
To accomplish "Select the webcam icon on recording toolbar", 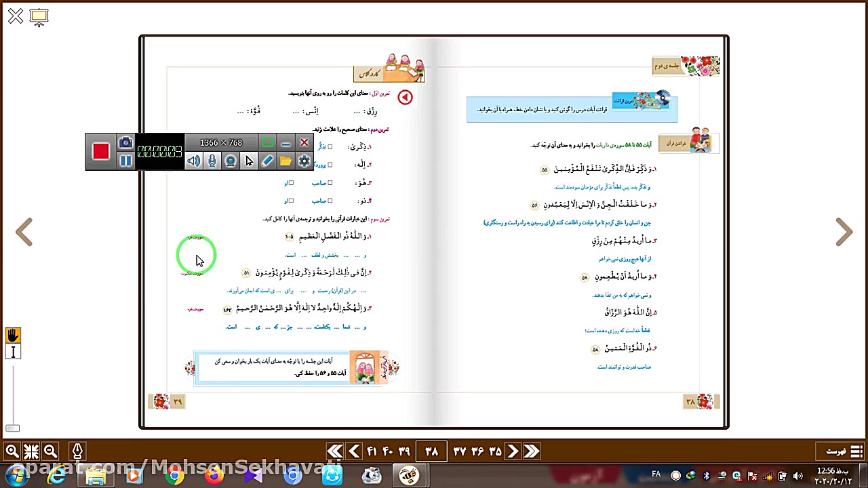I will (x=231, y=161).
